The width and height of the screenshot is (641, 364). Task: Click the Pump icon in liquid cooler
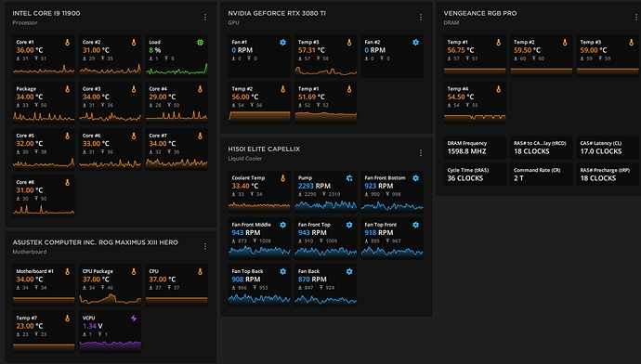pyautogui.click(x=349, y=178)
